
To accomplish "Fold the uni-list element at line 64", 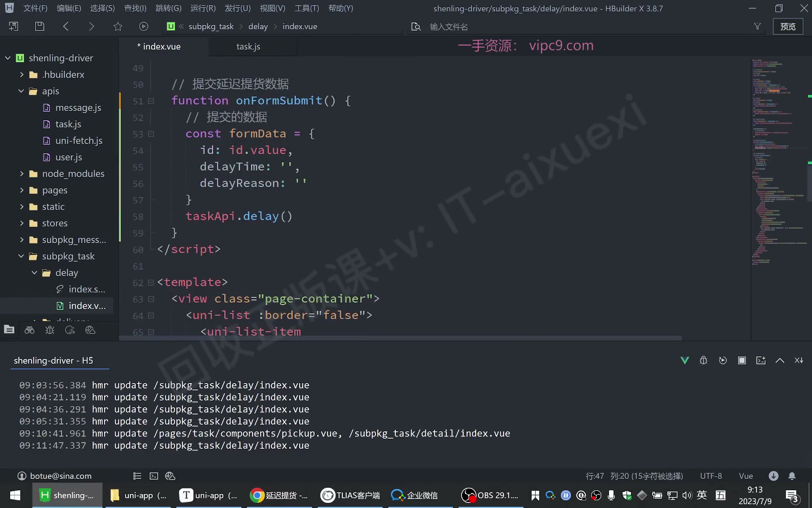I will (151, 316).
